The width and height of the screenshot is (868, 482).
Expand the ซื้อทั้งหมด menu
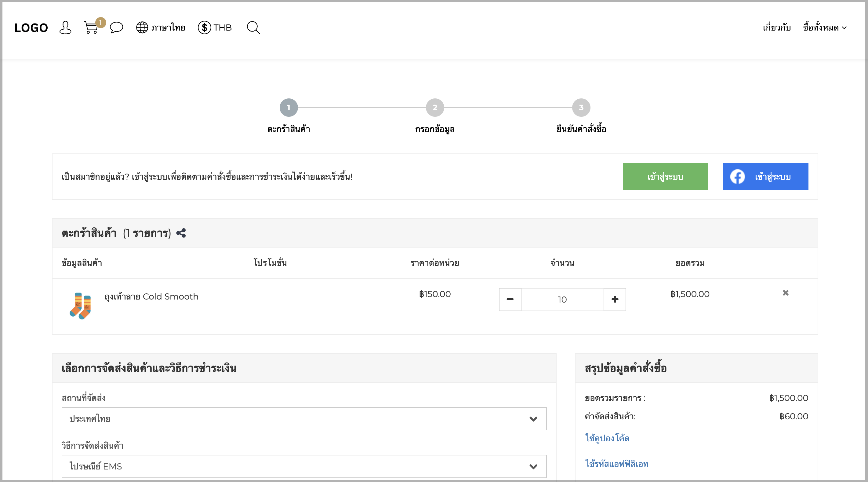825,28
